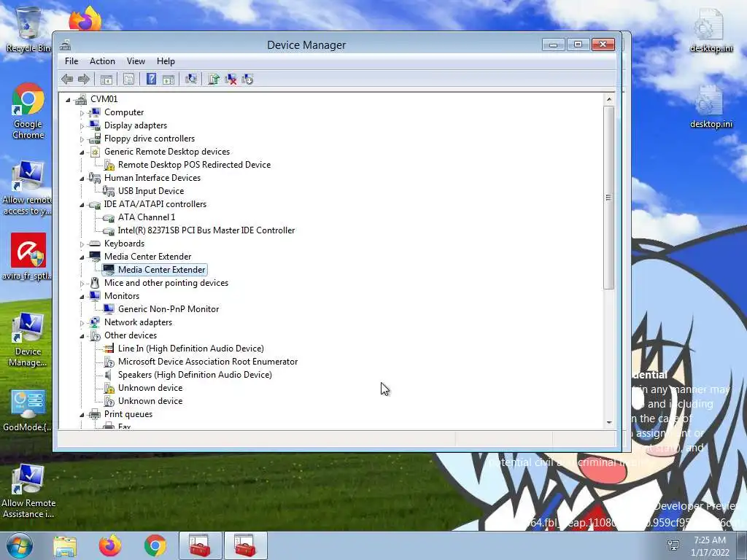Expand the Network adapters category
This screenshot has height=560, width=747.
82,323
